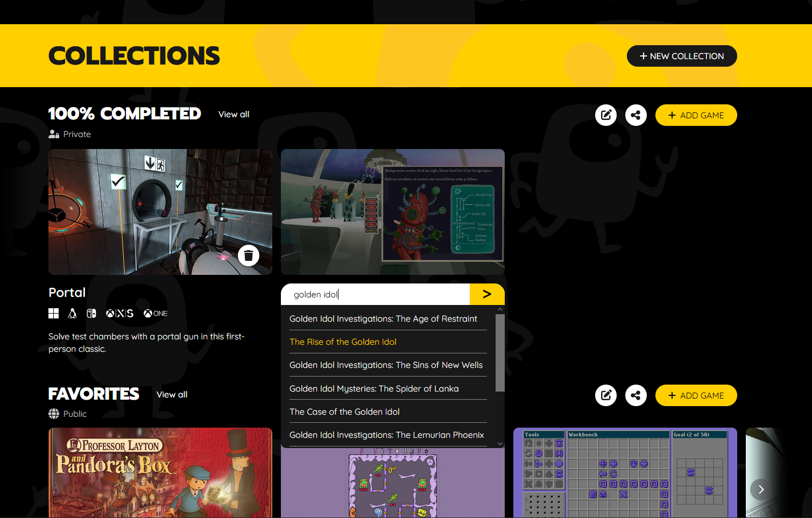The width and height of the screenshot is (812, 518).
Task: Pick Golden Idol Mysteries: The Spider of Lanka
Action: [x=374, y=389]
